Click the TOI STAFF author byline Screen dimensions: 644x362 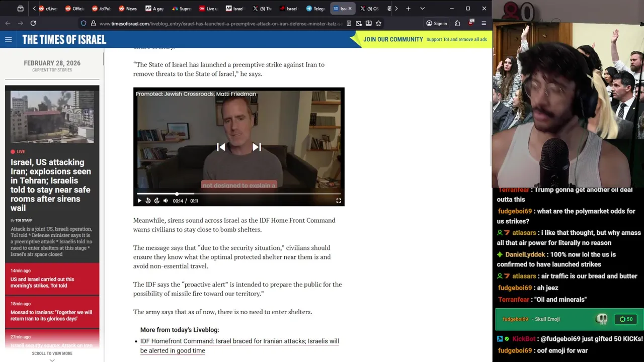point(24,220)
